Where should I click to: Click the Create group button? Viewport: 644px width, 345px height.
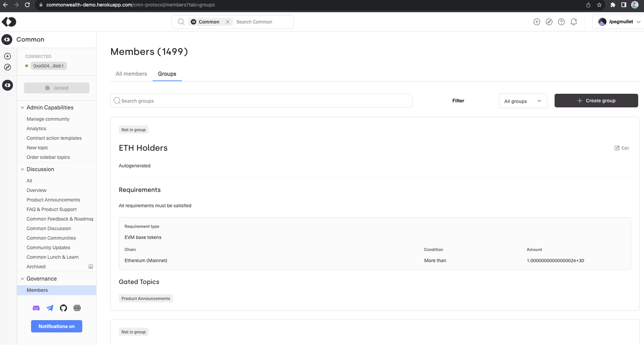(x=596, y=101)
